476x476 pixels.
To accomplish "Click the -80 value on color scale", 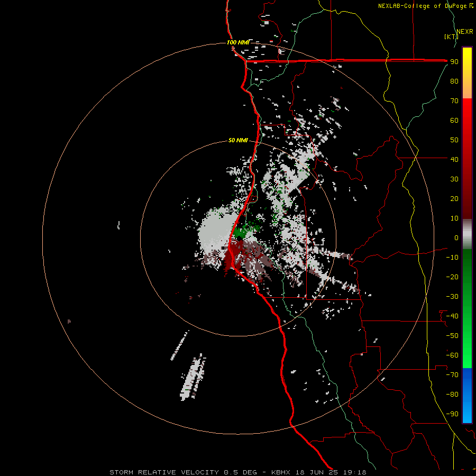I will pyautogui.click(x=452, y=395).
